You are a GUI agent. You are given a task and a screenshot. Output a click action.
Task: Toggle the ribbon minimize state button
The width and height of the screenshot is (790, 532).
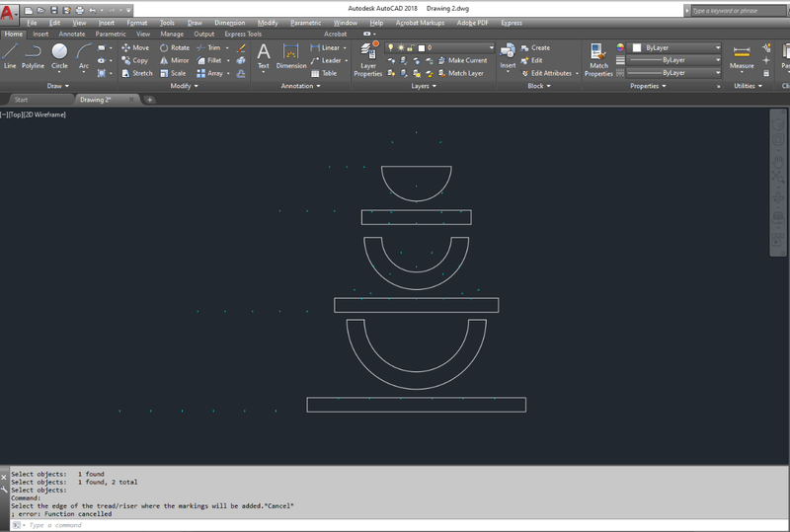coord(368,34)
